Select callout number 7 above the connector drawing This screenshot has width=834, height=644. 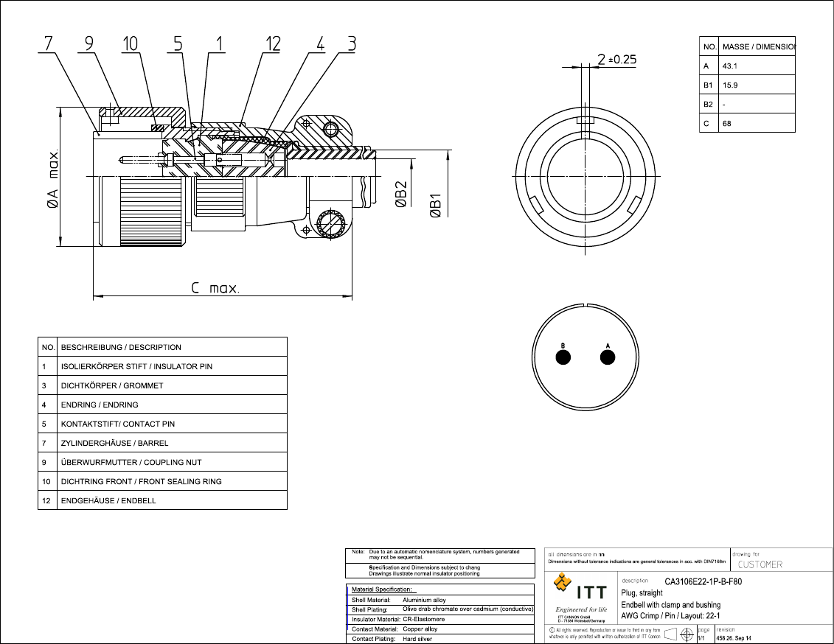point(49,43)
